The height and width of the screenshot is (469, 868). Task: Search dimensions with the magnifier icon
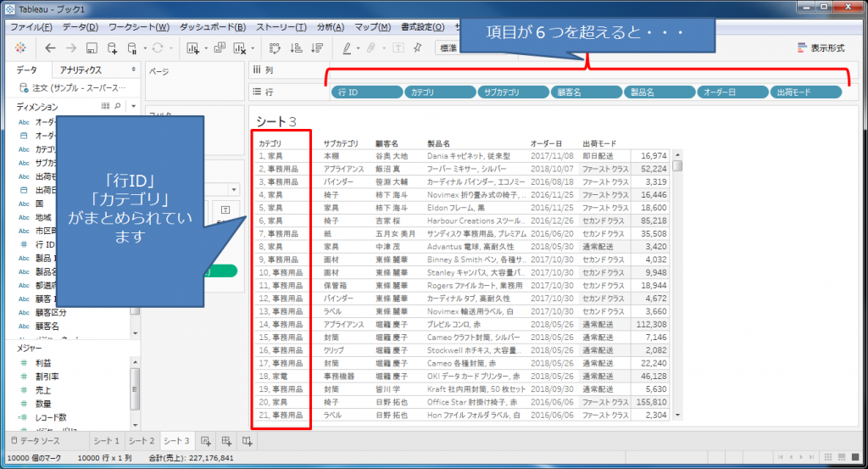point(118,106)
